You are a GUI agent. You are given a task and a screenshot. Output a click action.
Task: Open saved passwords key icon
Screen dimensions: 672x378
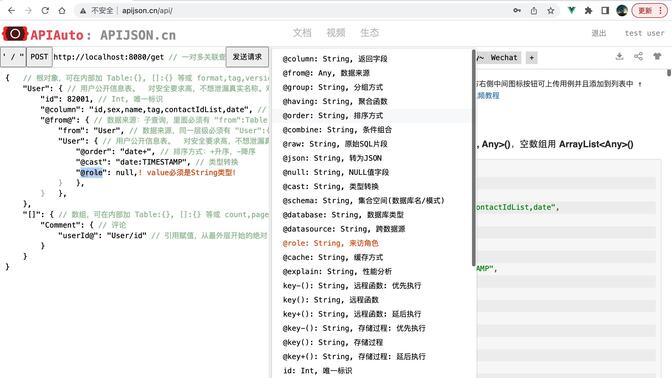517,11
